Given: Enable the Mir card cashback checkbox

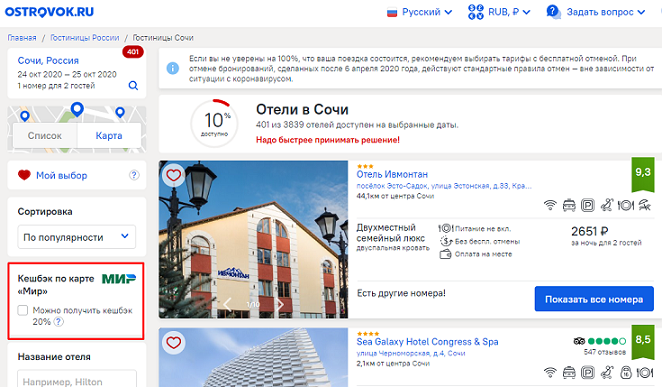Looking at the screenshot, I should [x=23, y=311].
